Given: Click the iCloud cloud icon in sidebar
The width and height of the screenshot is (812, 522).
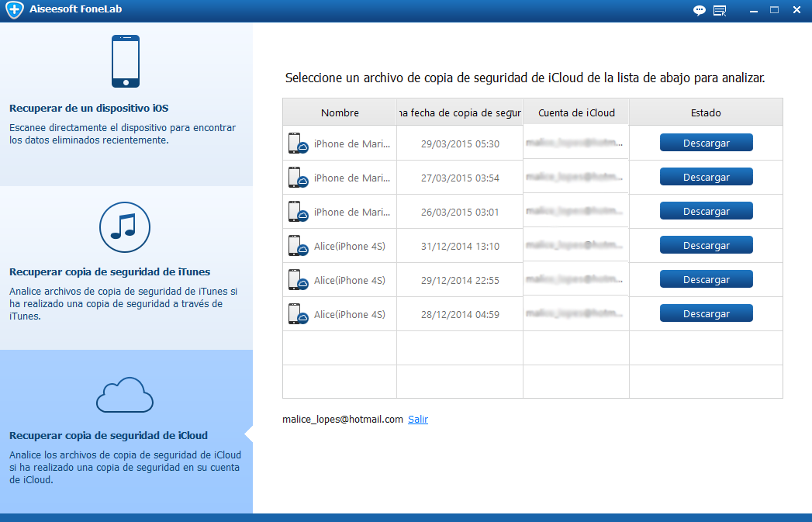Looking at the screenshot, I should coord(125,395).
